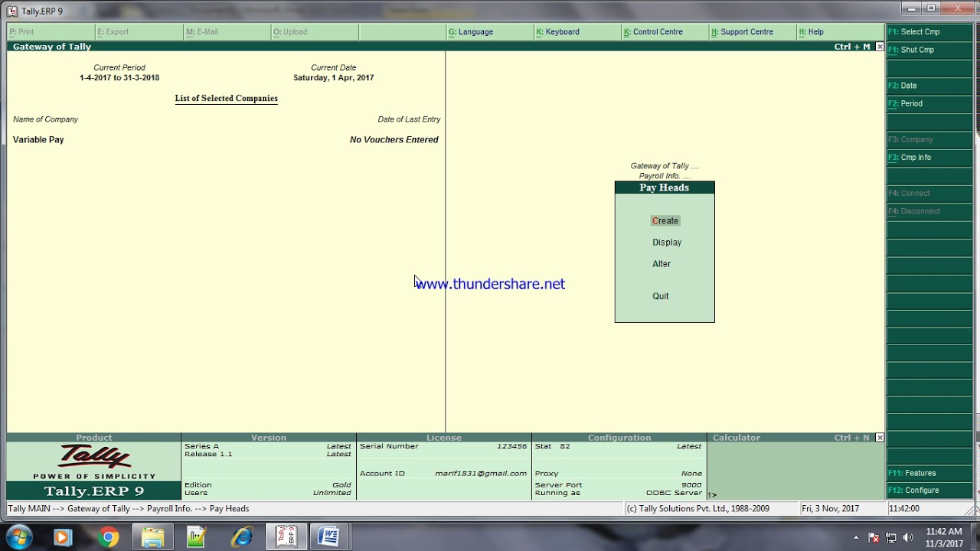Click the E: Export toolbar button
The image size is (980, 551).
click(139, 32)
